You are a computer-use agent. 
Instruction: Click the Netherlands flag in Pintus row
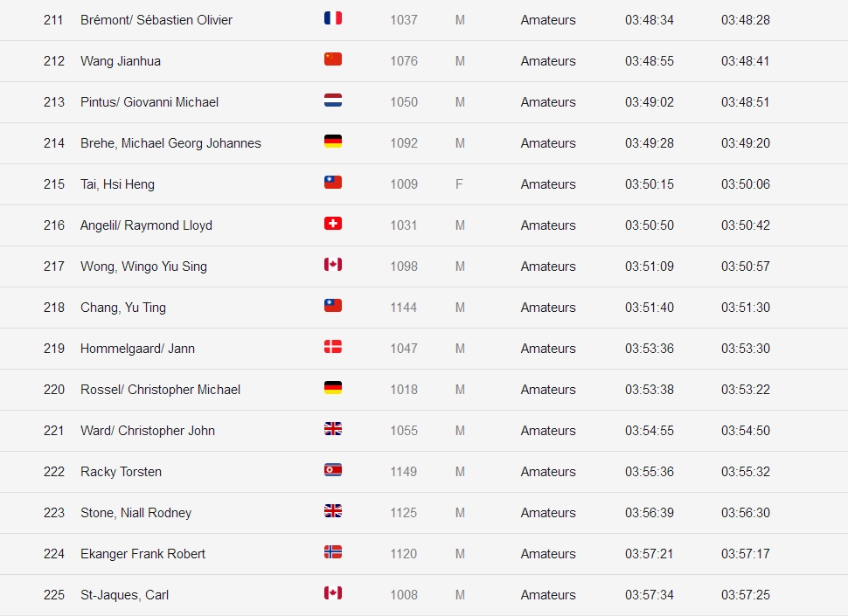coord(332,100)
